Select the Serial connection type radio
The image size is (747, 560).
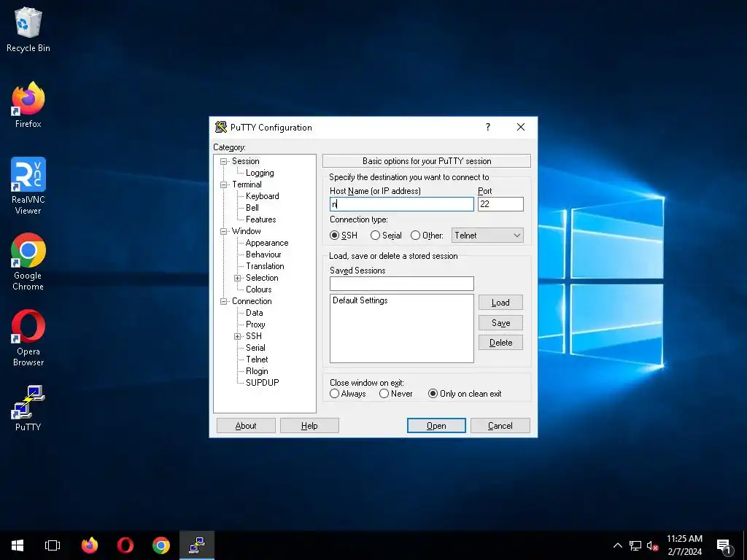point(376,236)
